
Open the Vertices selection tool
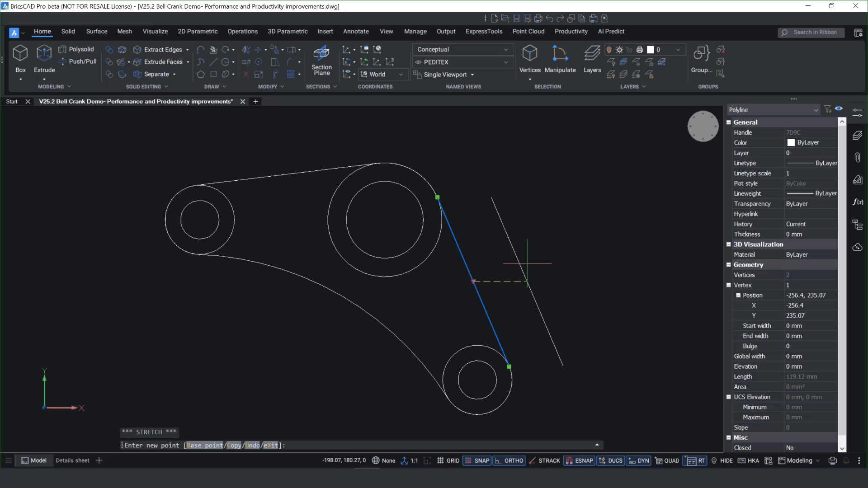[x=529, y=59]
